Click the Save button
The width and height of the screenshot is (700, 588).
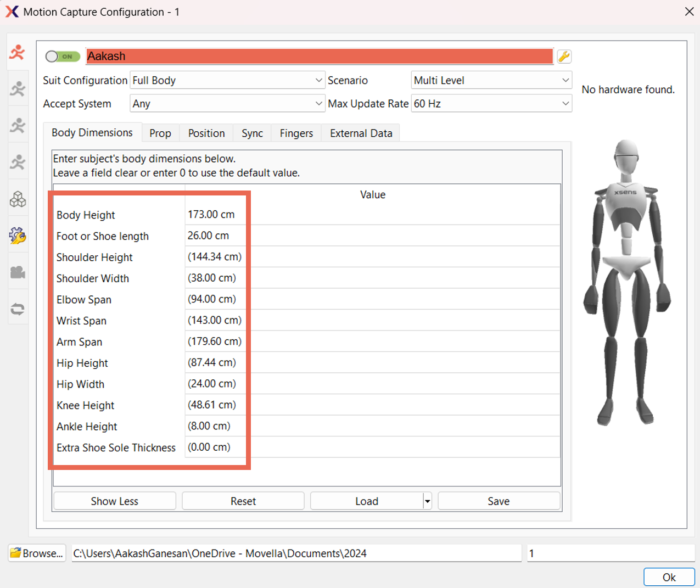click(x=499, y=501)
